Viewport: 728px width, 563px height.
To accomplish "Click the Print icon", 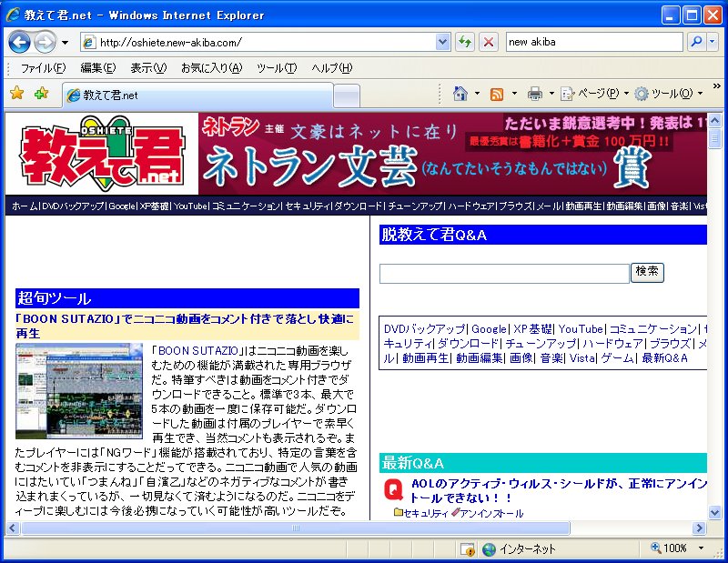I will (535, 95).
